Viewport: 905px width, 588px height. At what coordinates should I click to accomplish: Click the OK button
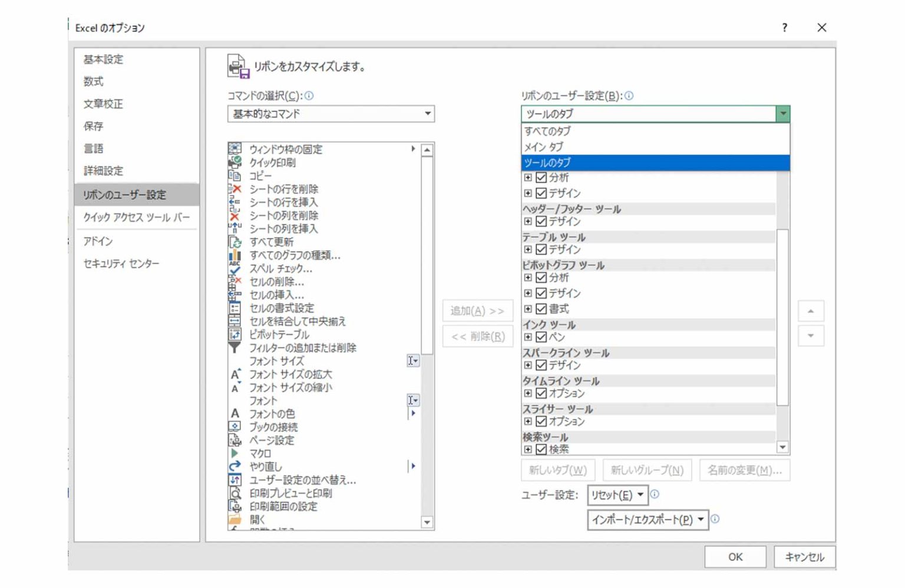pyautogui.click(x=735, y=557)
